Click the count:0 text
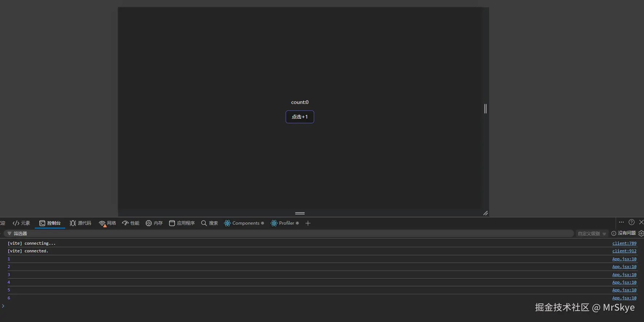 tap(300, 102)
